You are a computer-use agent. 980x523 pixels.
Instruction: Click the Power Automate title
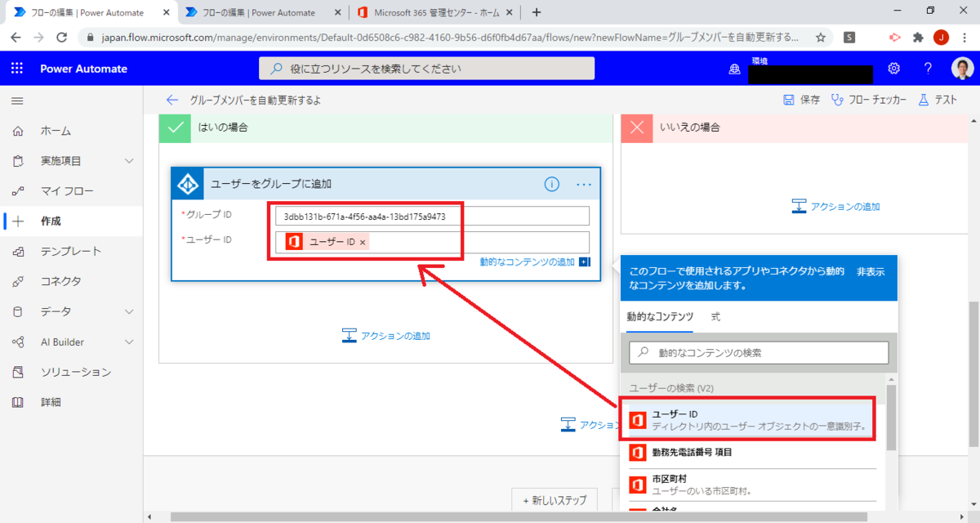tap(84, 69)
